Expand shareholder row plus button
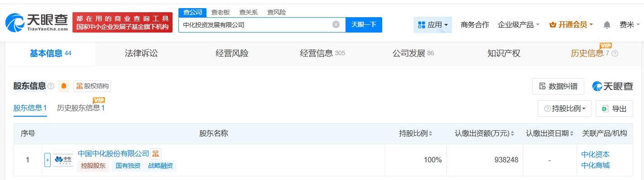The image size is (644, 180). point(48,160)
